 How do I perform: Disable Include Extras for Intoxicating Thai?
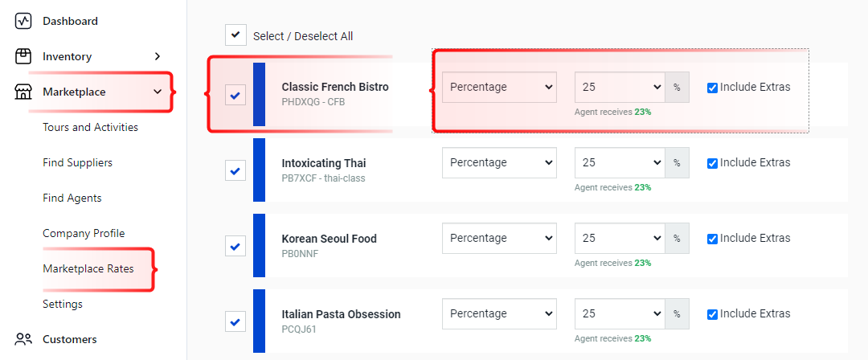click(x=712, y=163)
